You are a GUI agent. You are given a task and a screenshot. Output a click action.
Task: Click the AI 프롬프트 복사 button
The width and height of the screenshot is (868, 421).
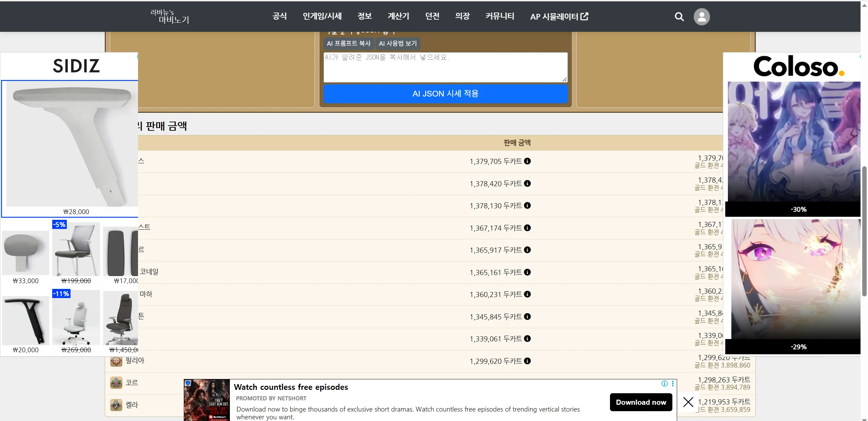(349, 43)
